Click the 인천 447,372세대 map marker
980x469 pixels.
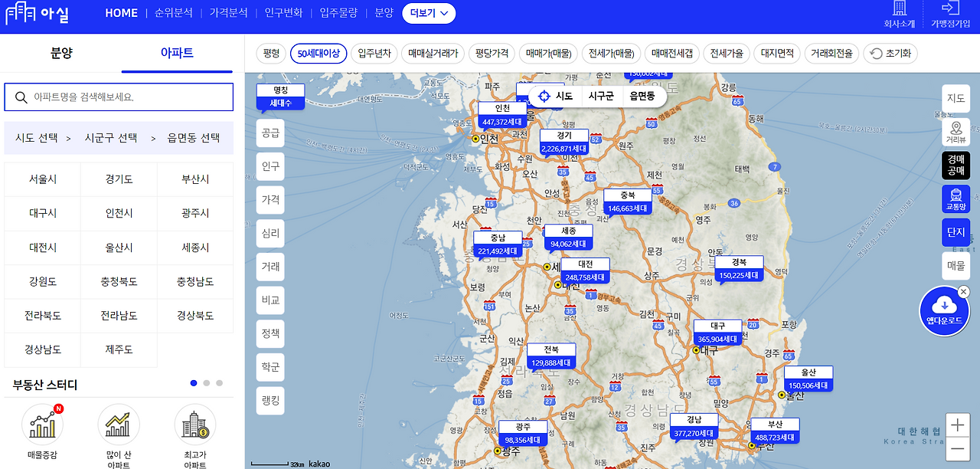(502, 115)
